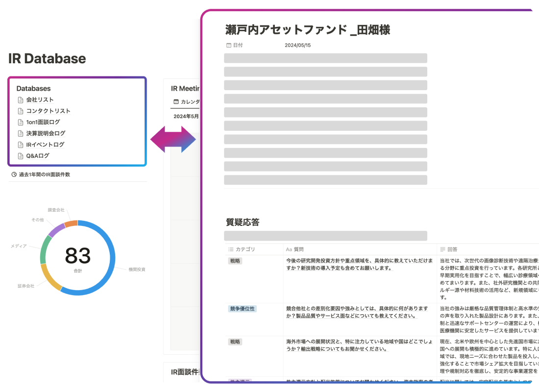539x392 pixels.
Task: Open the 会社リスト database link
Action: 40,100
